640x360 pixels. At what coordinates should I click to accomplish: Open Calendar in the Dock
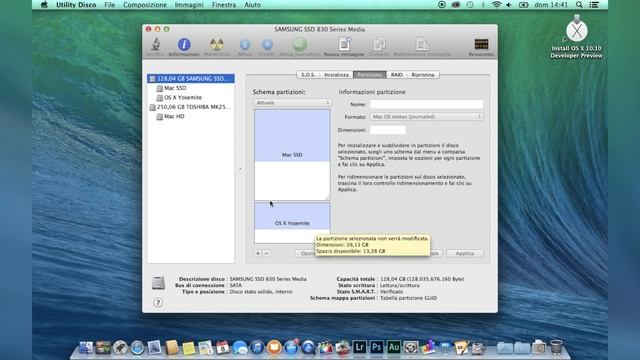tap(223, 348)
